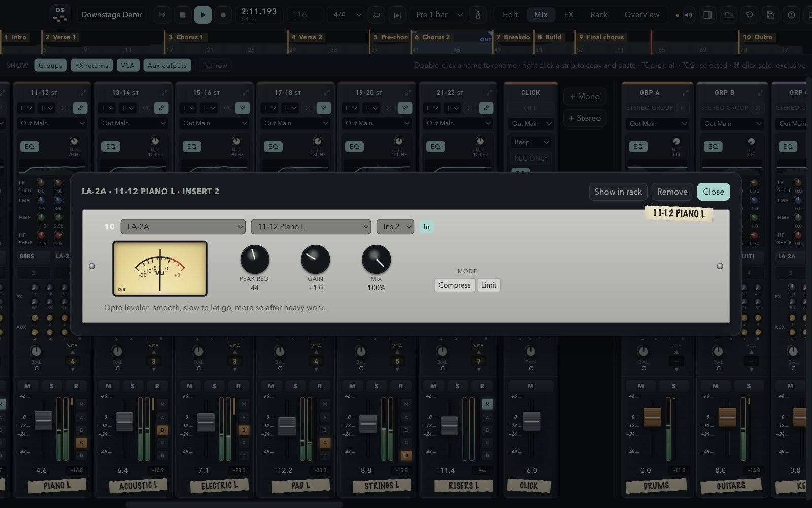Click the Show in rack button

[x=618, y=192]
